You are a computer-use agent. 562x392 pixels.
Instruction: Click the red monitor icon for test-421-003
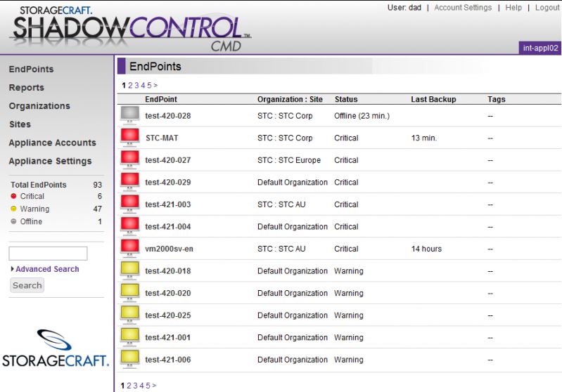(x=129, y=204)
